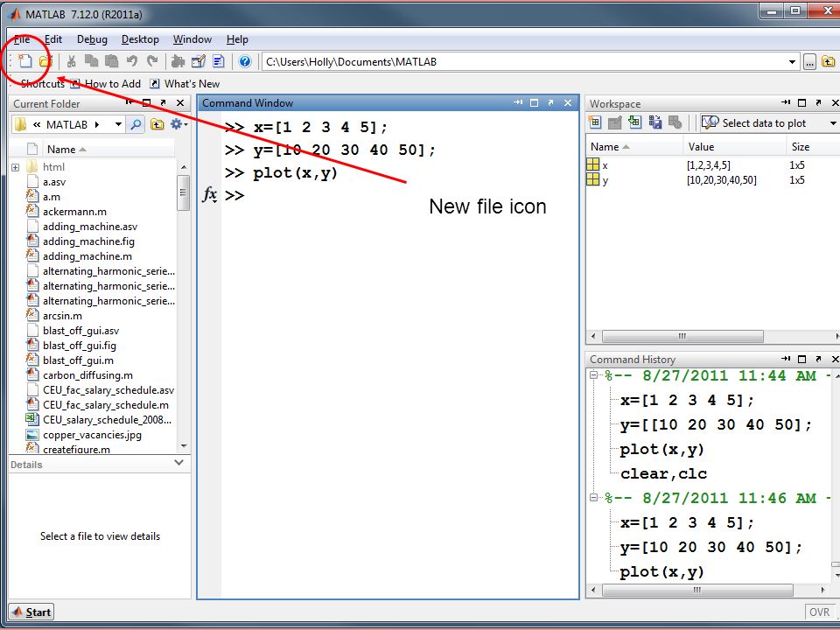Click the Copy icon in the main toolbar
The width and height of the screenshot is (840, 630).
(92, 61)
